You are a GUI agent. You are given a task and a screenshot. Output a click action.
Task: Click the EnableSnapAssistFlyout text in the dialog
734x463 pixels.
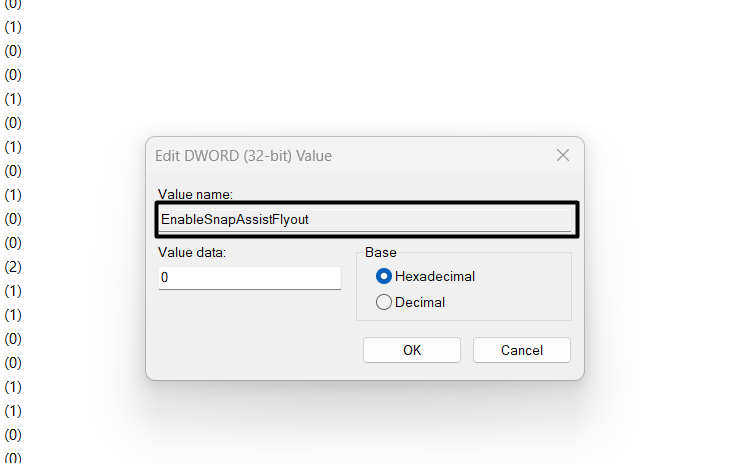pos(235,219)
